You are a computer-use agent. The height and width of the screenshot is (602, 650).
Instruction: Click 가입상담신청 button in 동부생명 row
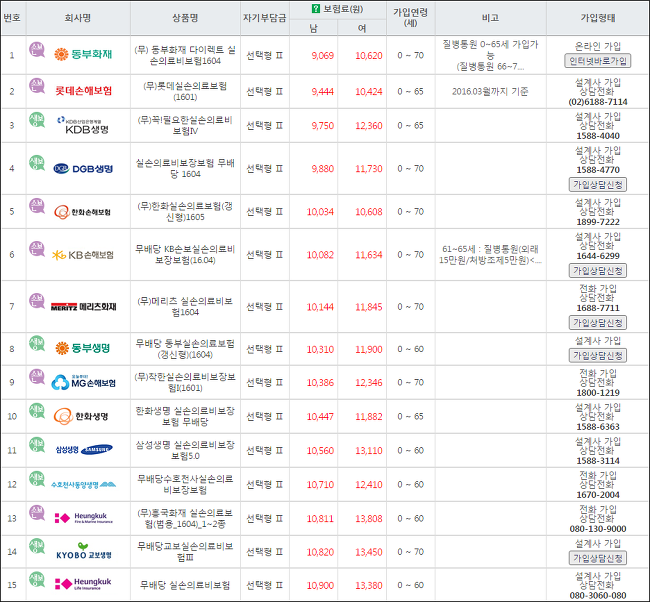point(597,355)
